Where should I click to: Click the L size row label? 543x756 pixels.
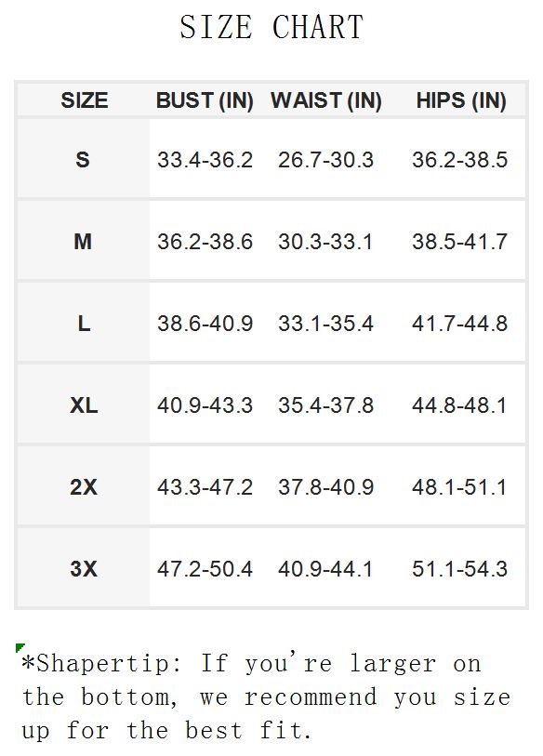click(x=84, y=323)
